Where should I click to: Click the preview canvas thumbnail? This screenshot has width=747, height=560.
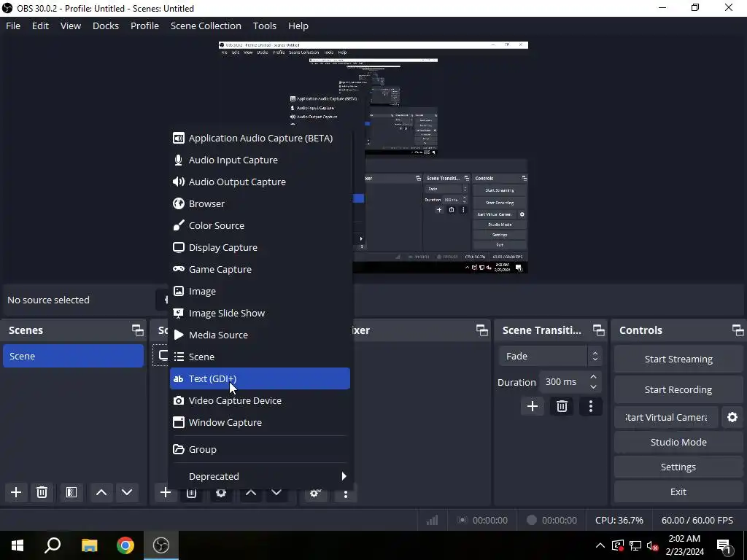pyautogui.click(x=373, y=157)
